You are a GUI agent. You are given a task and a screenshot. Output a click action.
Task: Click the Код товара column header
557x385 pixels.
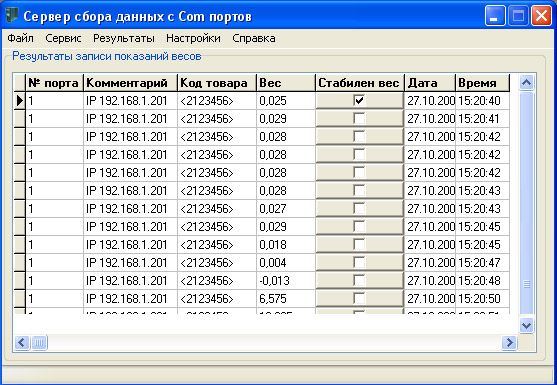point(217,83)
